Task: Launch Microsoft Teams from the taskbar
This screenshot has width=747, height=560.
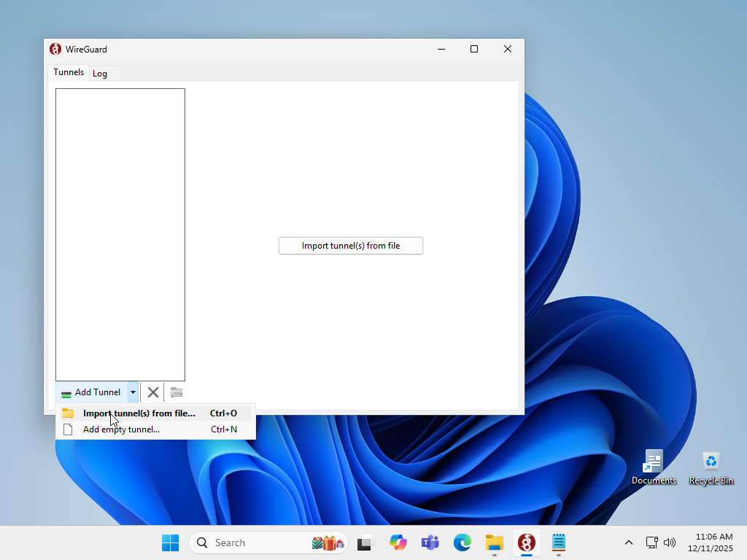Action: (x=430, y=542)
